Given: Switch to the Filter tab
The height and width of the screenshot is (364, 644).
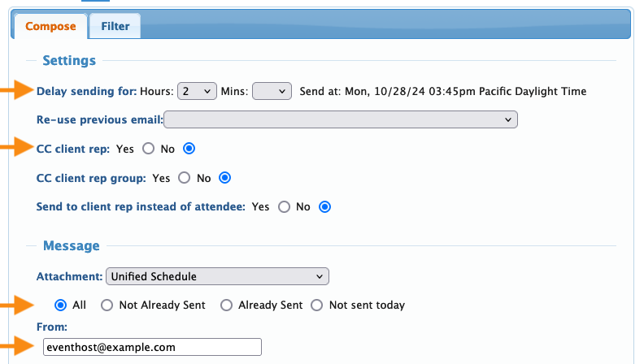Looking at the screenshot, I should [115, 26].
